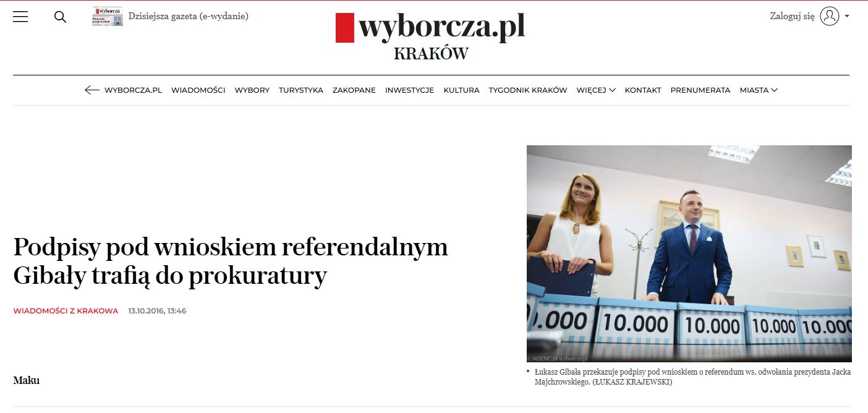Open the PRENUMERATA page
This screenshot has height=413, width=868.
pyautogui.click(x=700, y=90)
